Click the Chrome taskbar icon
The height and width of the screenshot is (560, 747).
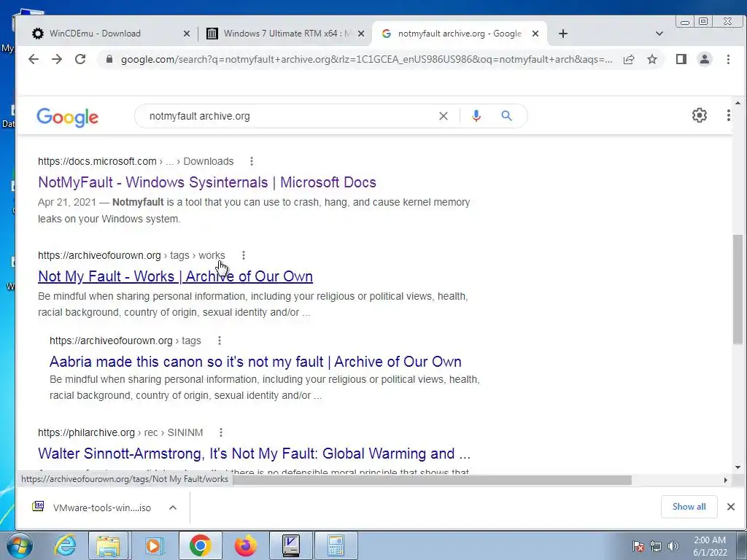(x=200, y=545)
